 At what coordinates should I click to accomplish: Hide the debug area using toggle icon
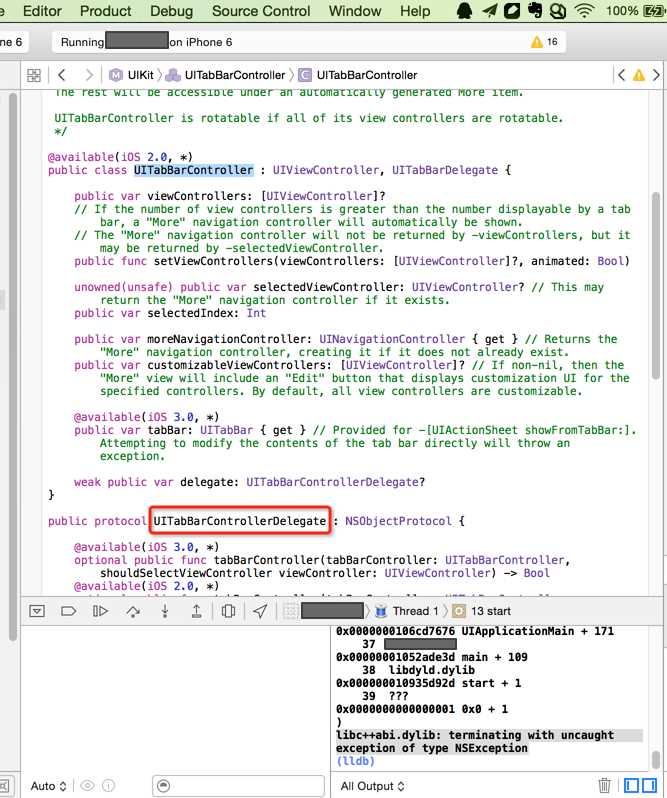37,611
